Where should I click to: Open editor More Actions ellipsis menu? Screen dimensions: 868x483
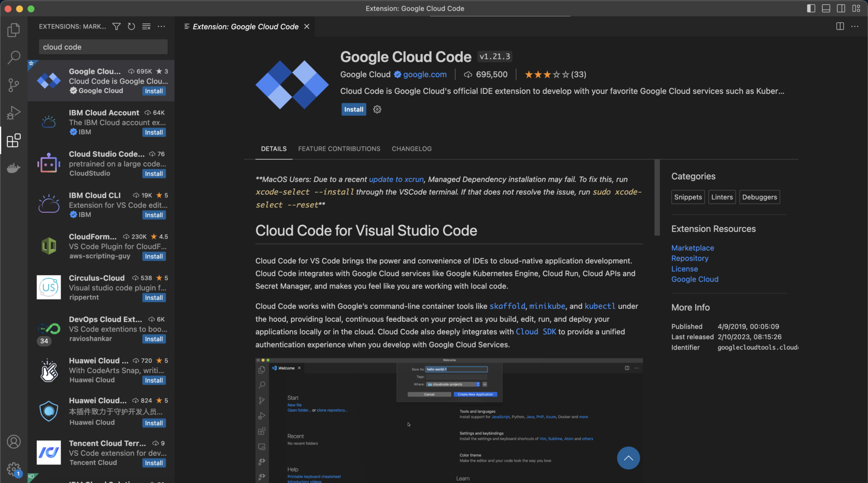[x=854, y=27]
